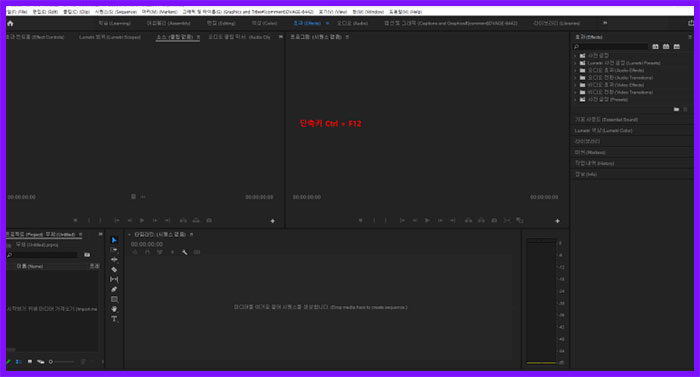
Task: Click Project panel find bin icon beside search
Action: pyautogui.click(x=87, y=255)
